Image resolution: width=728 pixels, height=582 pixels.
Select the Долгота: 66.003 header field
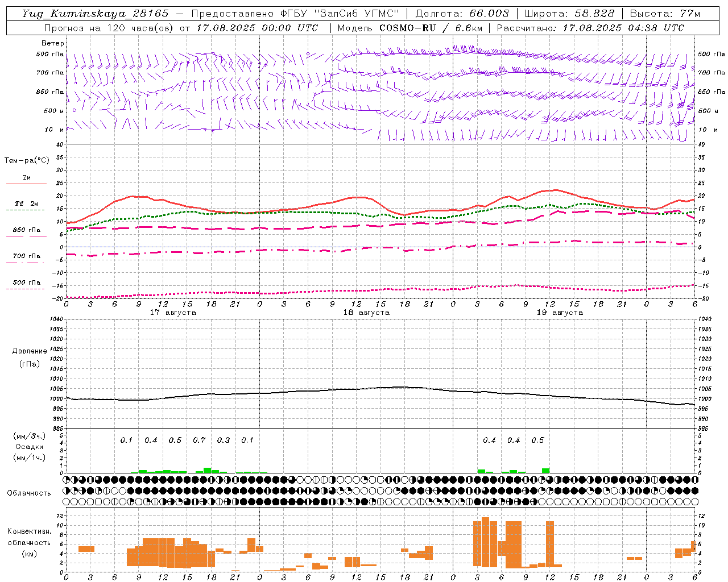point(462,14)
